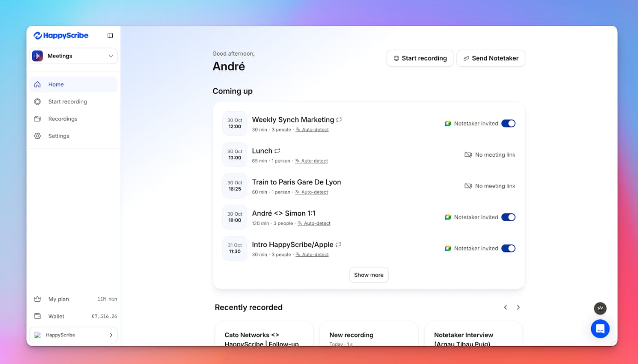Change Auto-detect language for Train to Paris

tap(314, 192)
